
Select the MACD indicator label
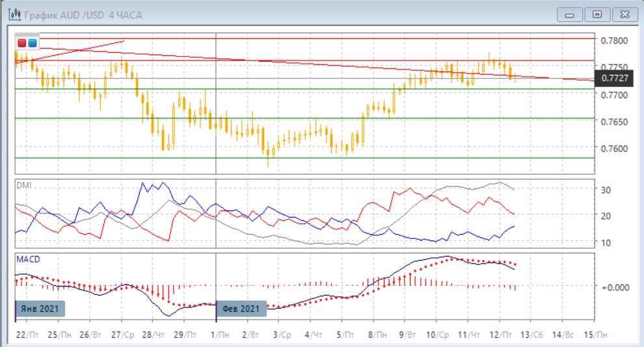pos(28,259)
